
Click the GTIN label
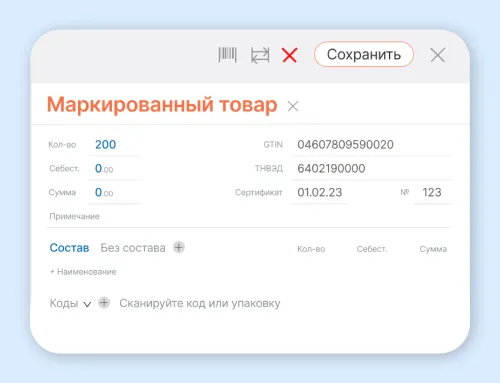[x=273, y=145]
